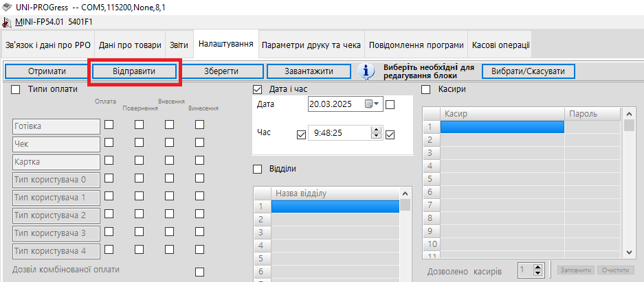Click the blue information icon

tap(366, 71)
